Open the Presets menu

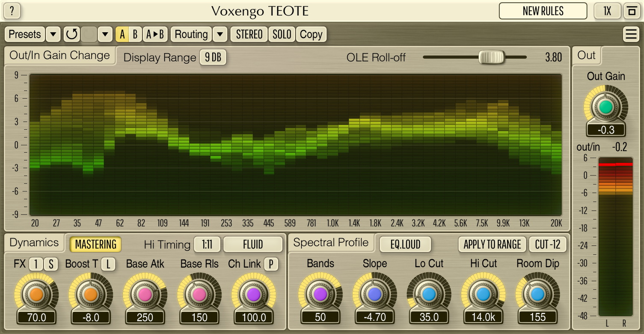pyautogui.click(x=25, y=34)
